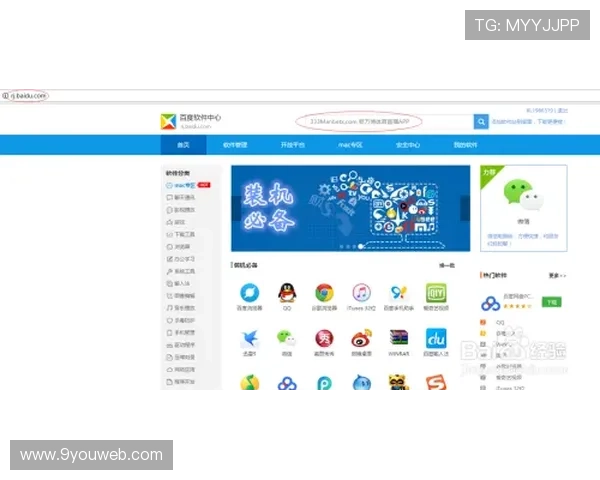600x480 pixels.
Task: Open the QQ penguin app icon
Action: (x=287, y=293)
